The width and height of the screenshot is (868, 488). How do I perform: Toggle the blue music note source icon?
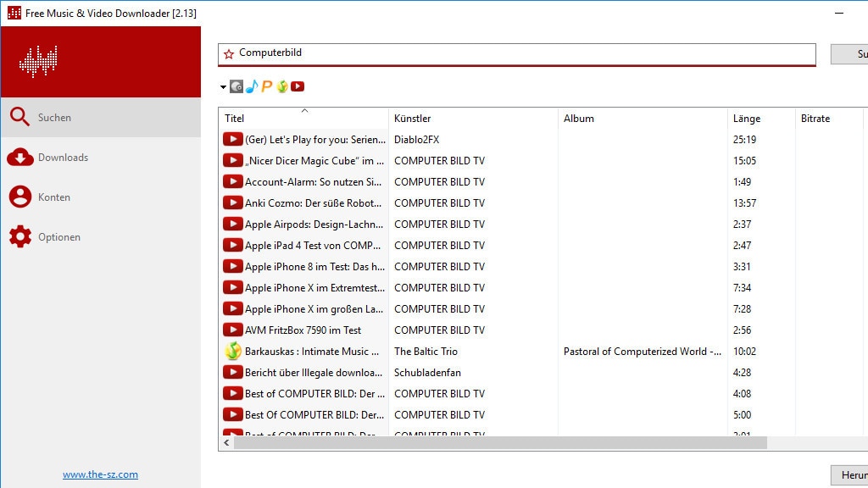coord(252,86)
